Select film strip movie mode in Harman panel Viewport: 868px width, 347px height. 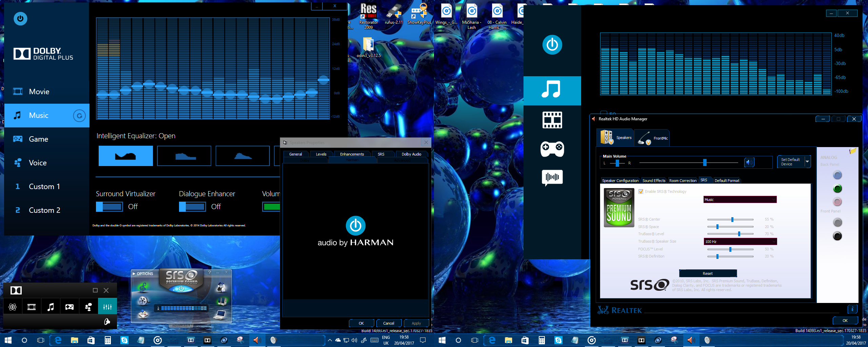(552, 120)
